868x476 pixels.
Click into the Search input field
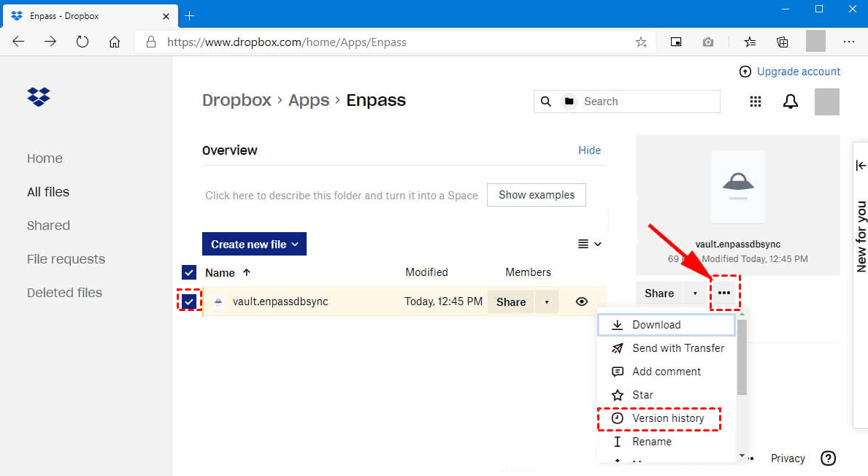tap(648, 101)
